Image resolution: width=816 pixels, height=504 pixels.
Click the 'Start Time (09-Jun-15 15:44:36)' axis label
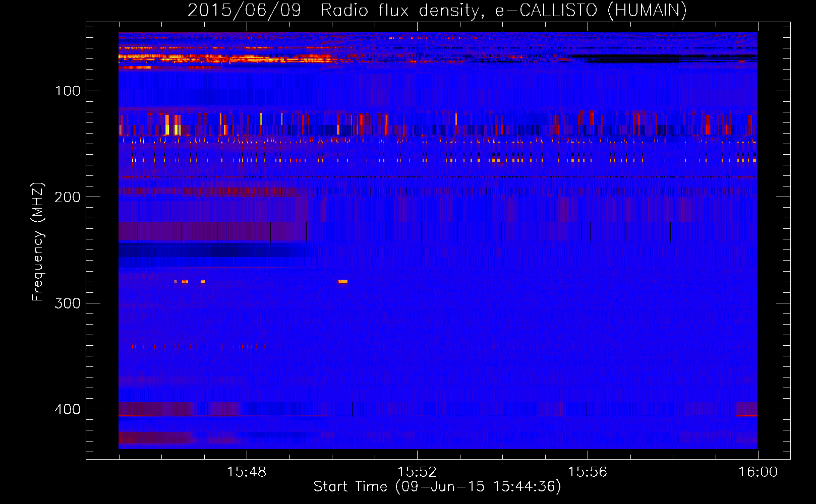(437, 487)
